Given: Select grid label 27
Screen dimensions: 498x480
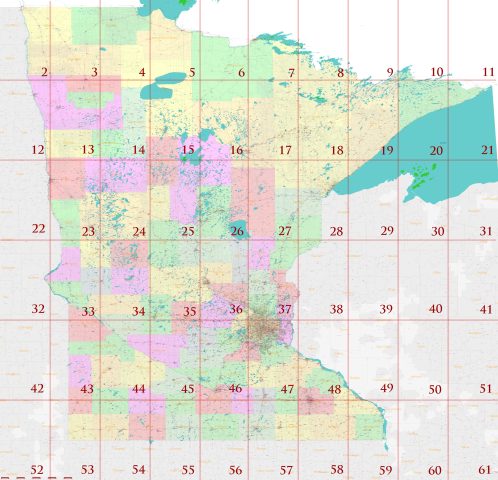Looking at the screenshot, I should tap(285, 231).
